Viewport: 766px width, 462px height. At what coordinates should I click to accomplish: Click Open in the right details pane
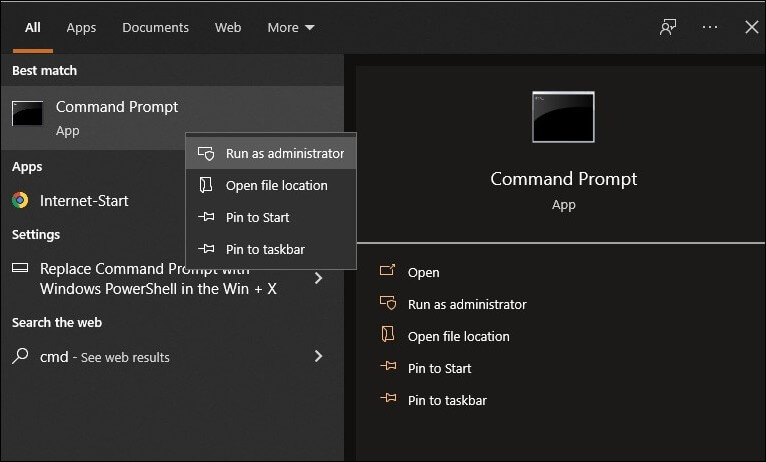click(424, 273)
